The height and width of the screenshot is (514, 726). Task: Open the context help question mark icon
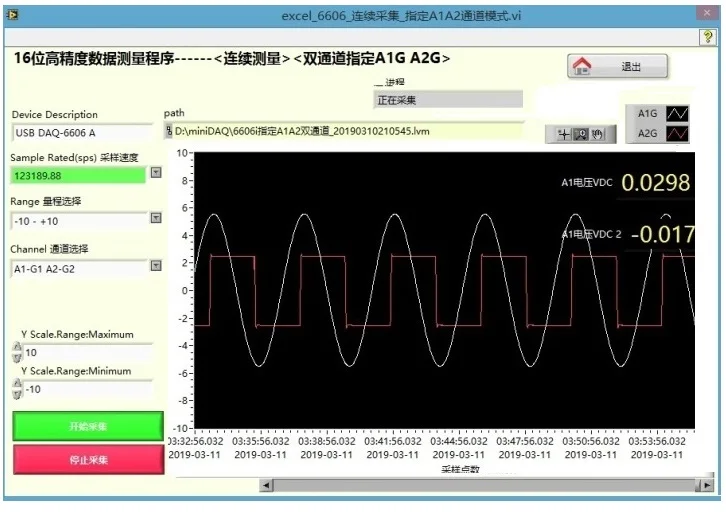[707, 37]
